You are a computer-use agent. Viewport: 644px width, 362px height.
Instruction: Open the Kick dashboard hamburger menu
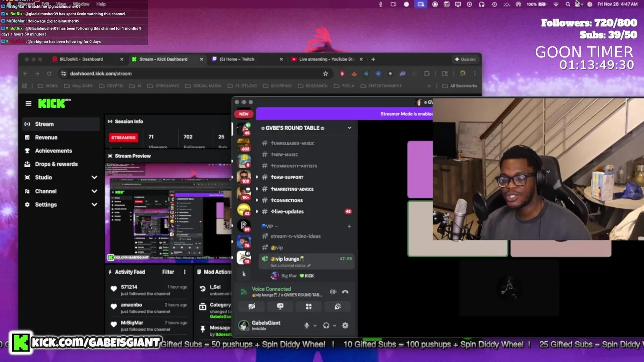coord(28,104)
